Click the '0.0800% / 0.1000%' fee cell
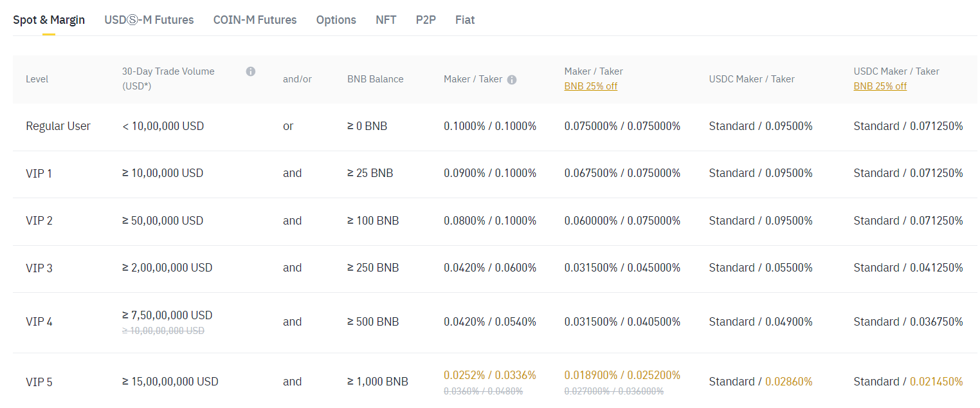 (490, 221)
